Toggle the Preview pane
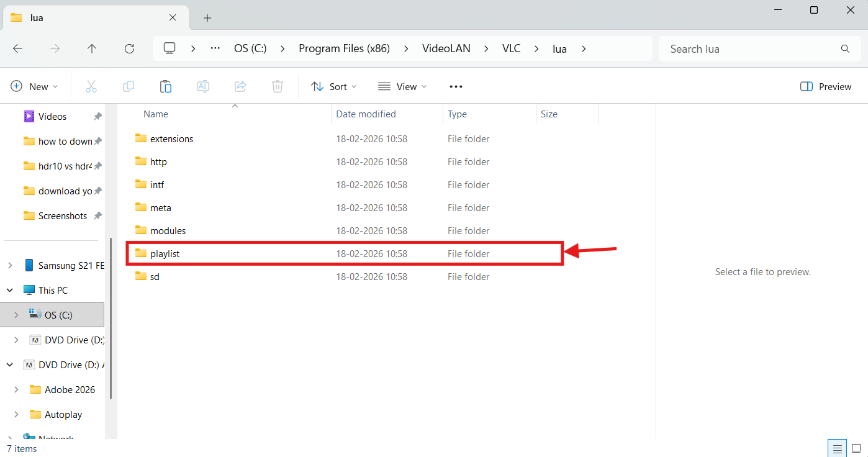This screenshot has height=457, width=868. pos(825,86)
